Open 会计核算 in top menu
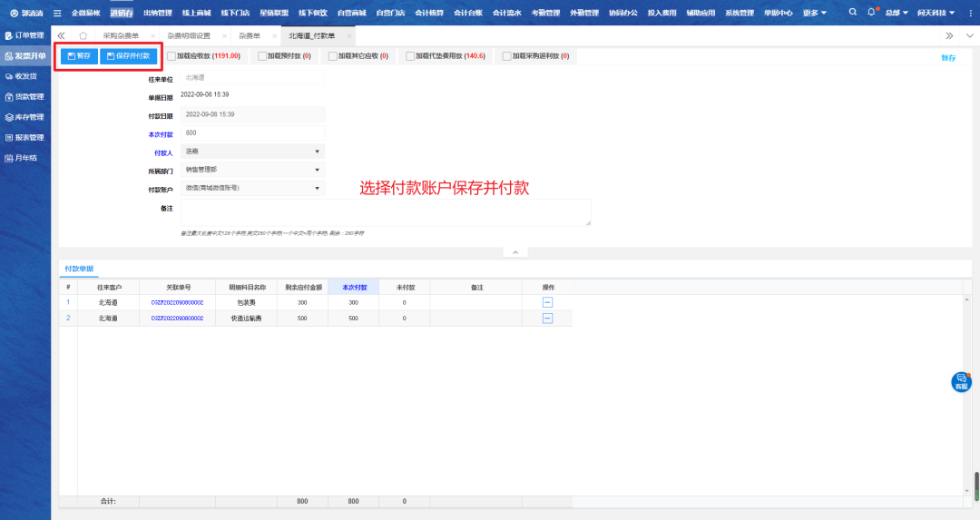980x520 pixels. coord(429,13)
